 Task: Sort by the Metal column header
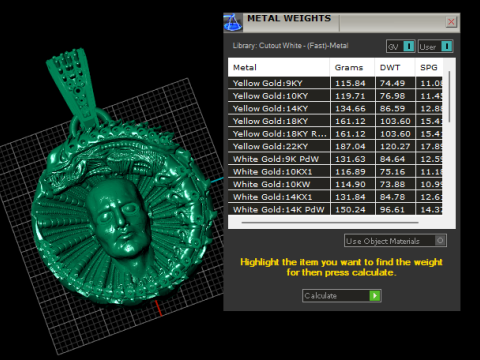pos(279,68)
